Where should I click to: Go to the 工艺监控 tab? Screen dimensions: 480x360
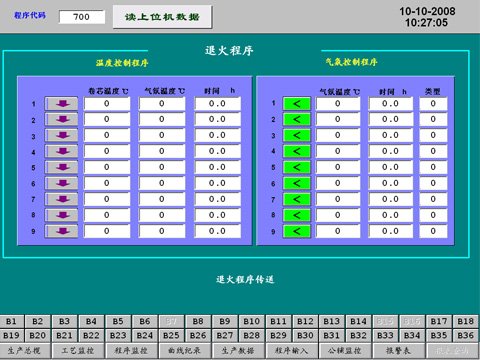tap(78, 351)
